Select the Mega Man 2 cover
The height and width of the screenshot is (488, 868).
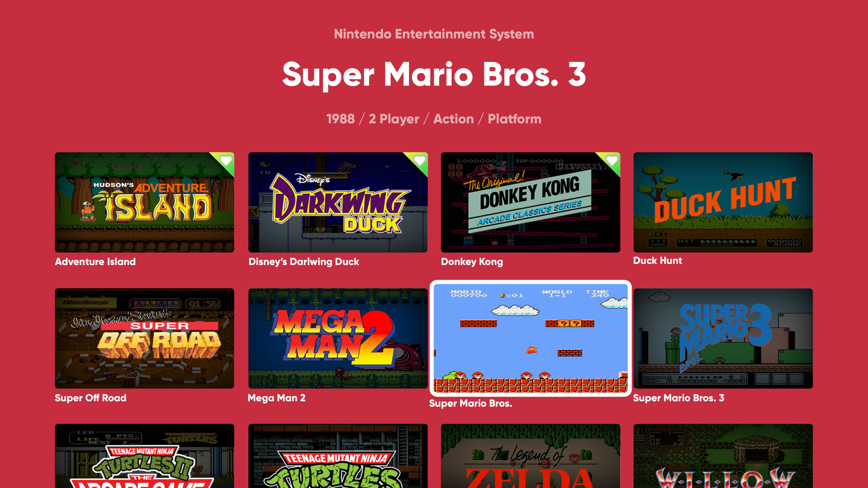[338, 338]
